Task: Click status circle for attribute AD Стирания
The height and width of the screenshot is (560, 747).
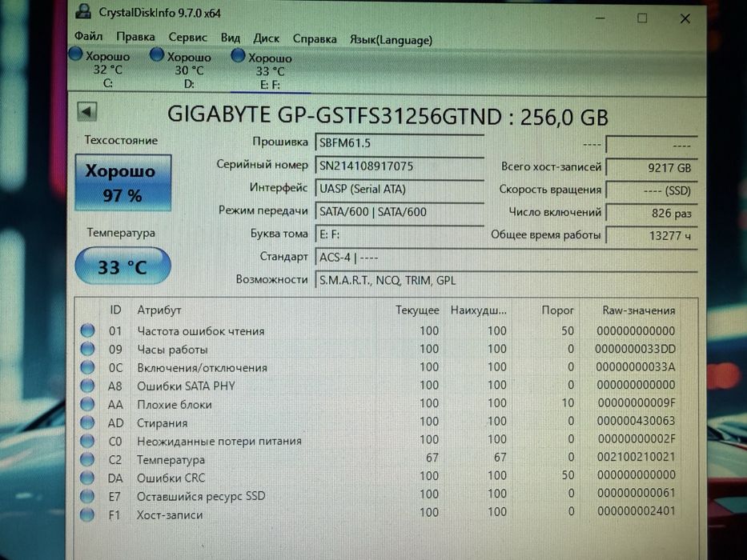Action: point(87,422)
